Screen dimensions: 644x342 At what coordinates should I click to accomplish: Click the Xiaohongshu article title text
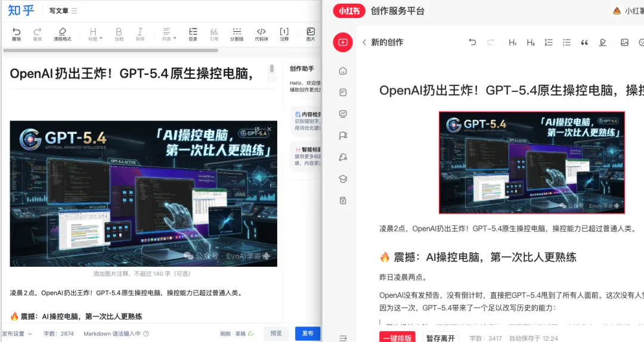[x=512, y=91]
